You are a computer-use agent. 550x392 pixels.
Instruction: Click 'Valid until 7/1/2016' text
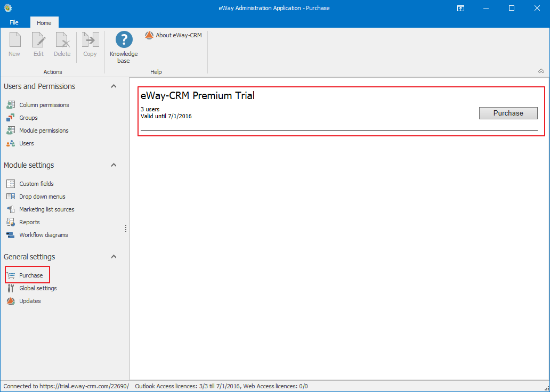click(x=166, y=116)
